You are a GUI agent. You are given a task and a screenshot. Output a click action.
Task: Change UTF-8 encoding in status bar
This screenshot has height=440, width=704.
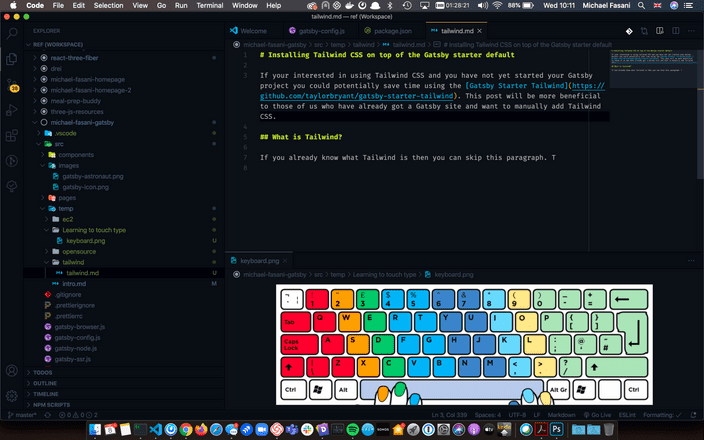click(517, 415)
